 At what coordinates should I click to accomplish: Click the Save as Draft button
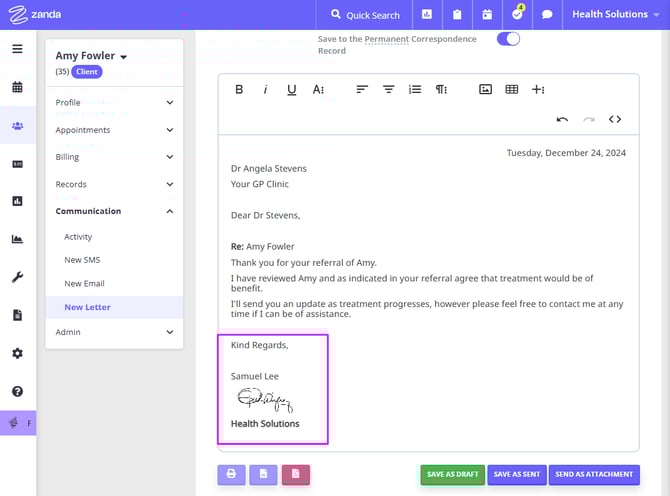[x=450, y=474]
